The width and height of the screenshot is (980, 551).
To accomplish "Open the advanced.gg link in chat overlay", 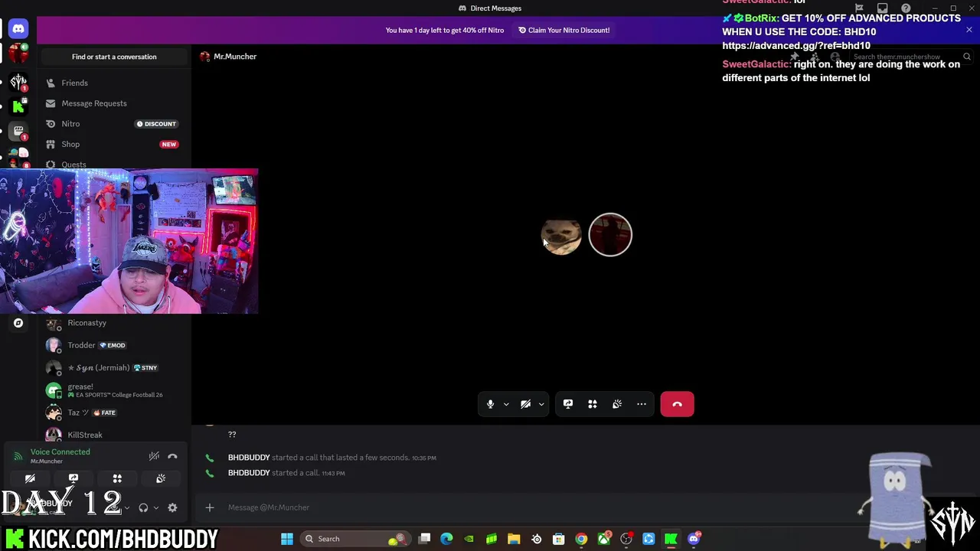I will (x=796, y=46).
